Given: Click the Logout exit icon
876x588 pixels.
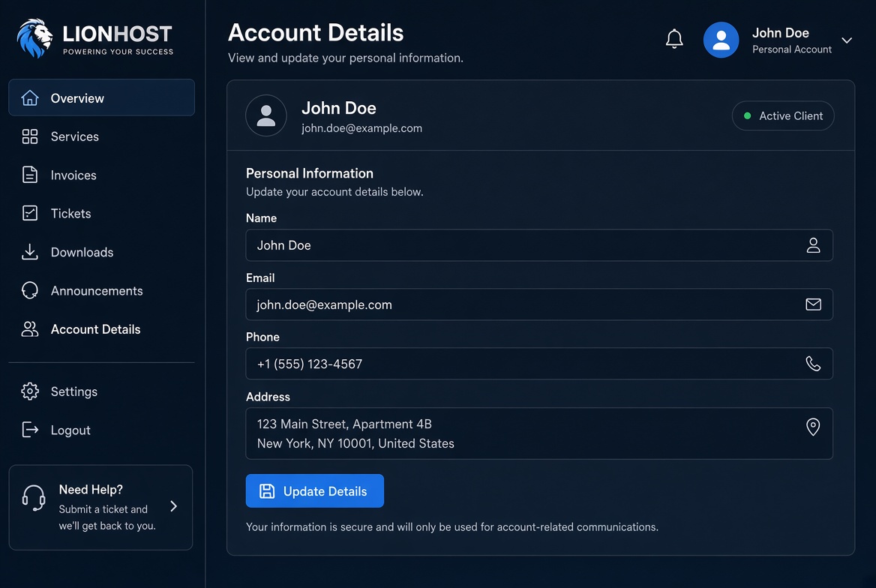Looking at the screenshot, I should tap(29, 430).
